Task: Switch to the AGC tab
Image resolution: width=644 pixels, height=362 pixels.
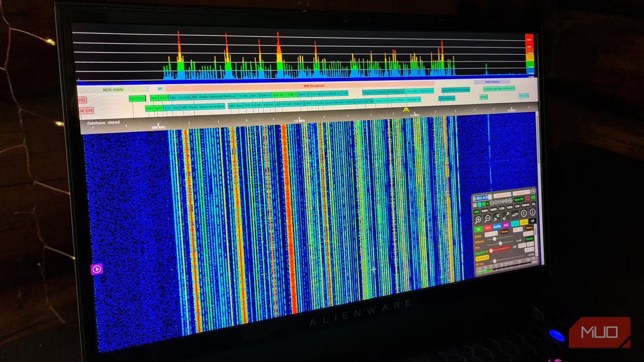Action: [506, 225]
